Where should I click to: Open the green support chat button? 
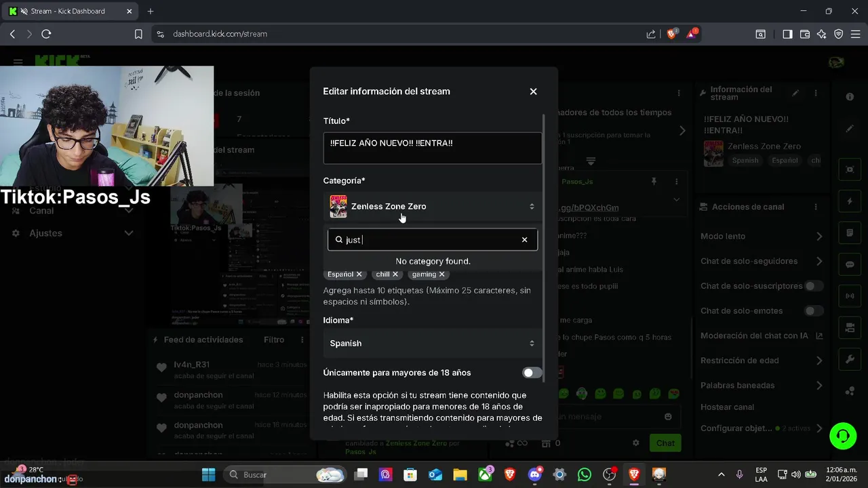[843, 435]
